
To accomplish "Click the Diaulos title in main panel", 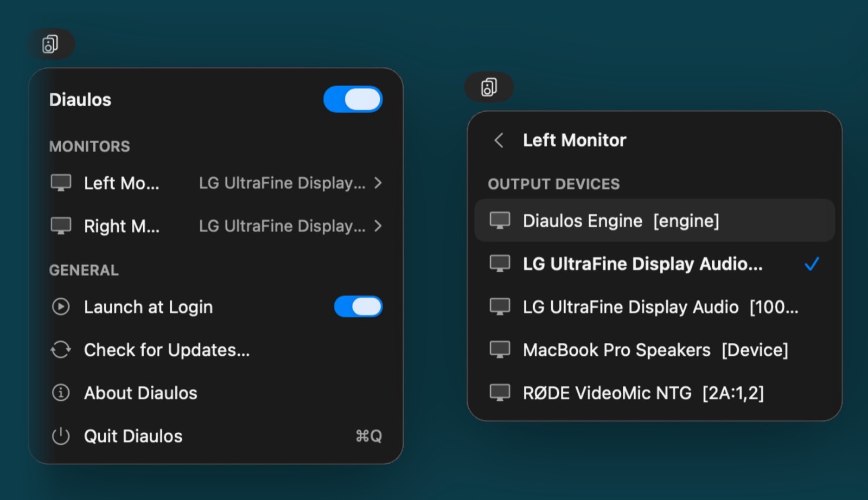I will click(x=80, y=100).
